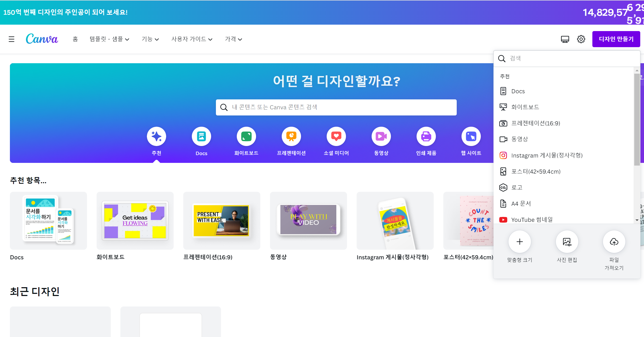Screen dimensions: 644x337
Task: Click the main content search field
Action: click(336, 107)
